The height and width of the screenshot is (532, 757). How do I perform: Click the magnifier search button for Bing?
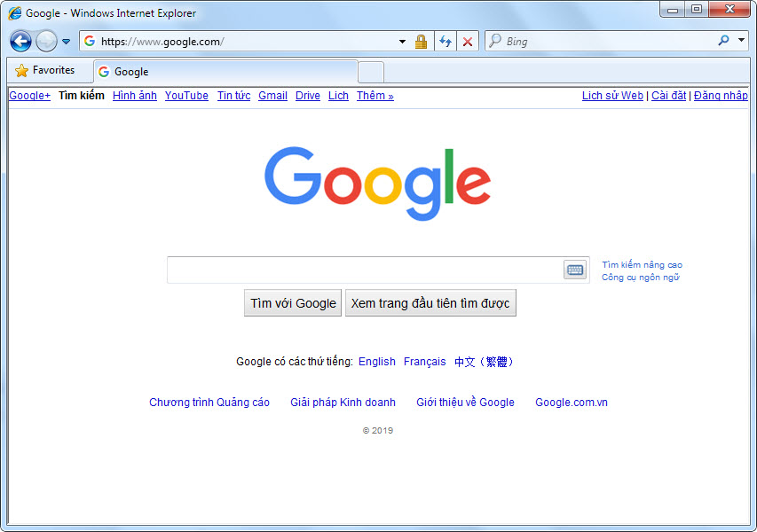tap(723, 41)
